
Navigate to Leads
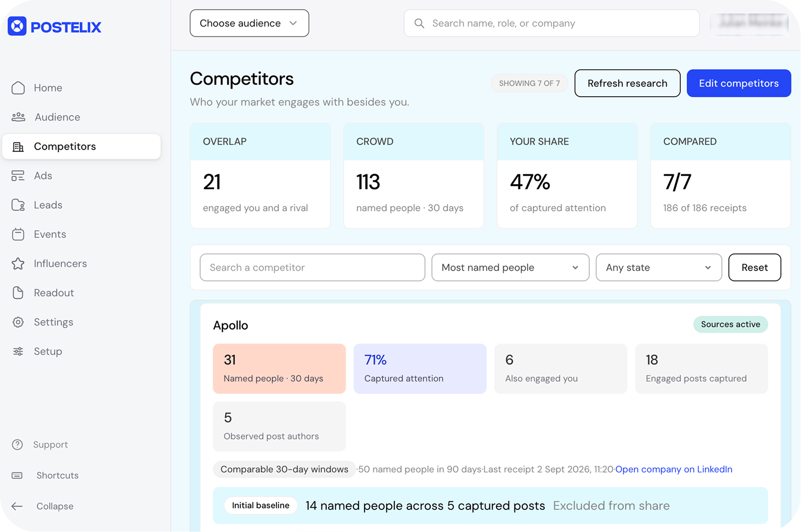click(x=82, y=205)
